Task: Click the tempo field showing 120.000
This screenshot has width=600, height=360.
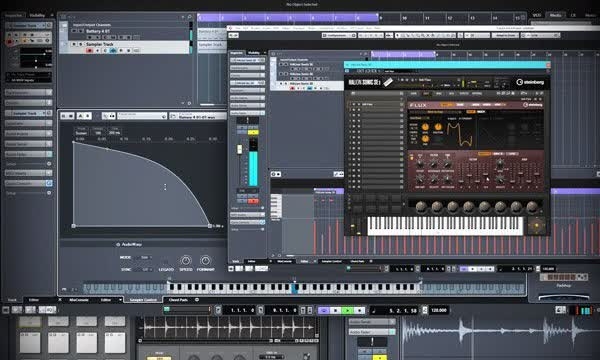Action: [439, 310]
